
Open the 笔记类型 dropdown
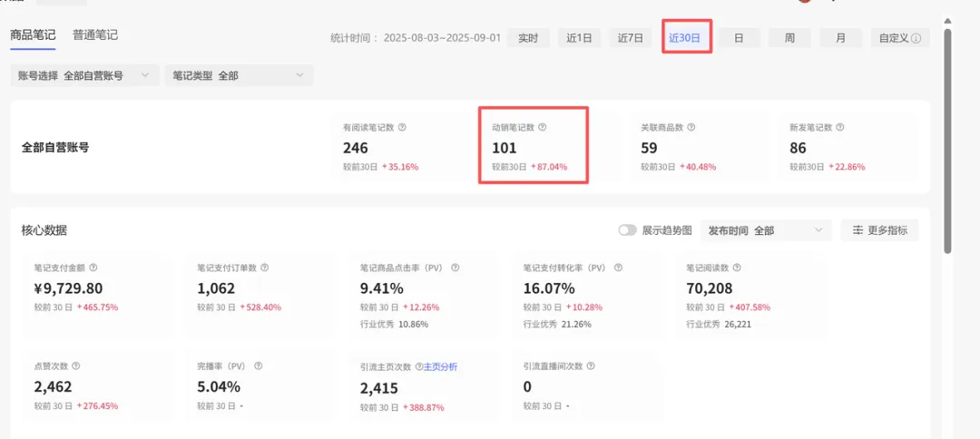[x=239, y=76]
